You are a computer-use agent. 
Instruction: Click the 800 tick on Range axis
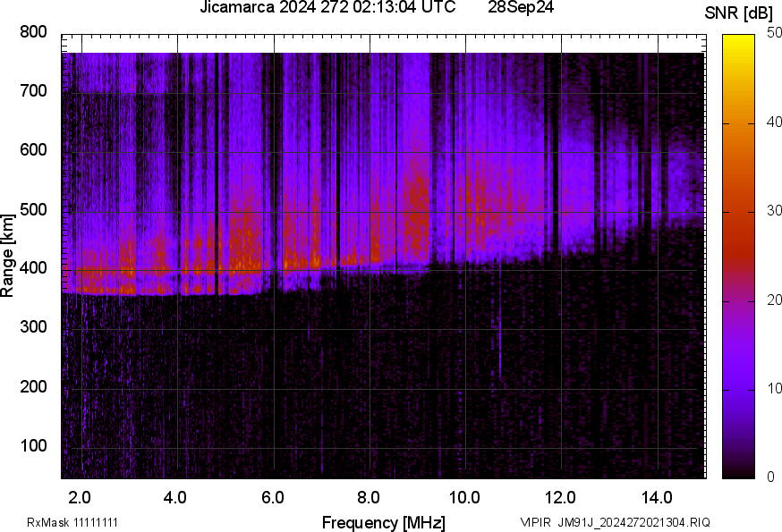[x=33, y=32]
